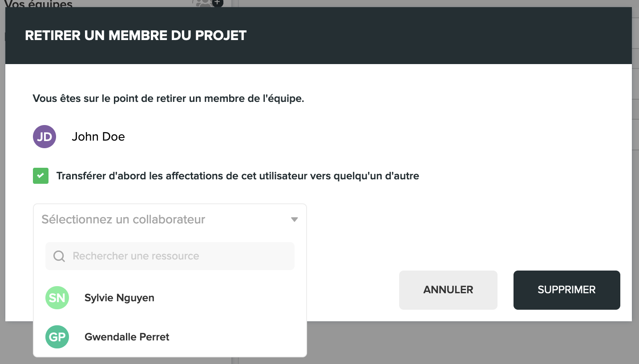Click the 'RETIRER UN MEMBRE DU PROJET' title
This screenshot has width=639, height=364.
[x=136, y=36]
